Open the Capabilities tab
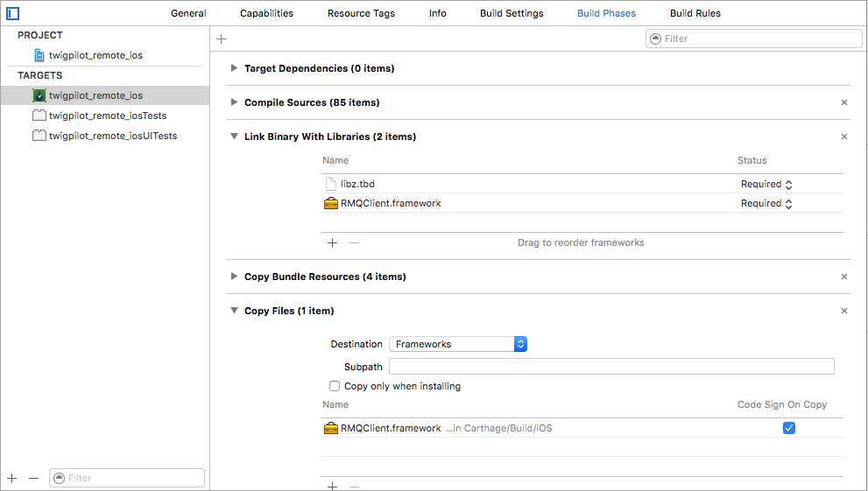Viewport: 868px width, 491px height. point(266,13)
